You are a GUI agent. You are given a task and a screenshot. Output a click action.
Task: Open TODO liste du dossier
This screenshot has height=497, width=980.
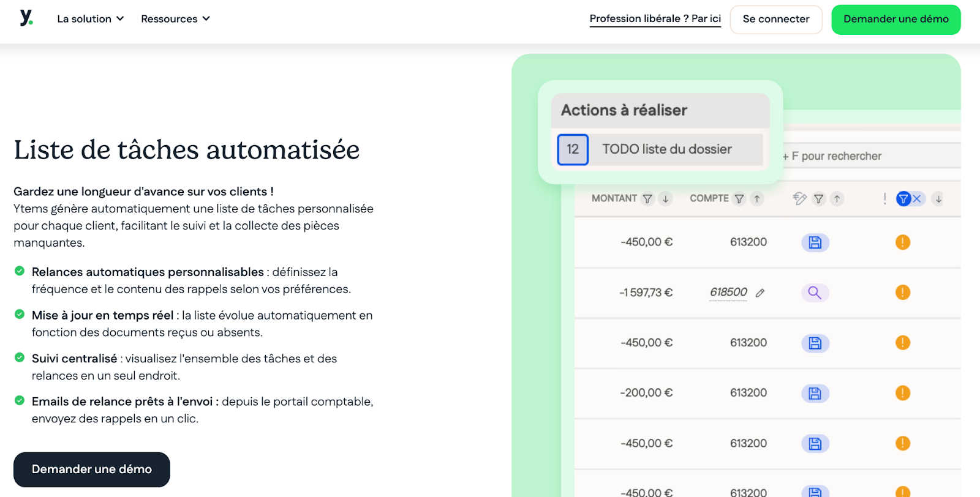tap(667, 149)
